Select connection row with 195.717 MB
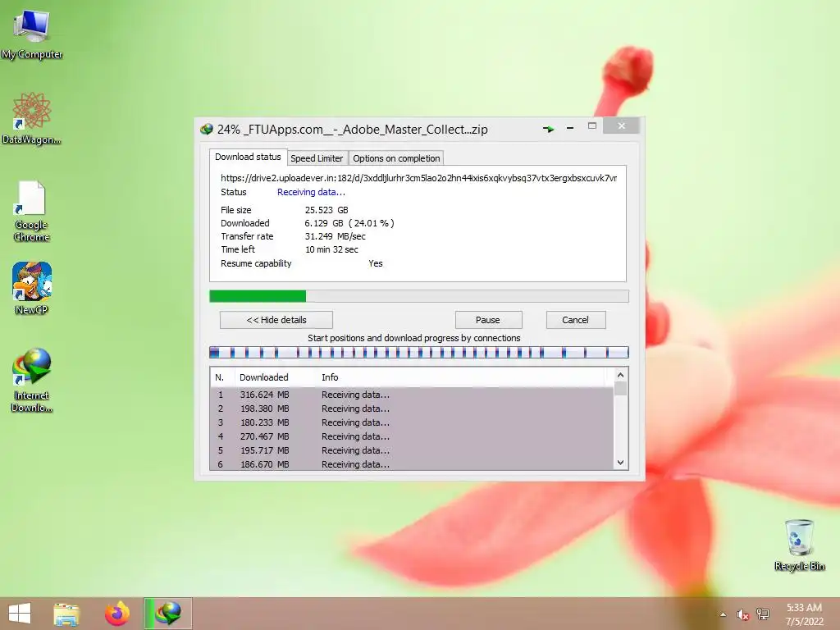Viewport: 840px width, 630px height. 412,450
